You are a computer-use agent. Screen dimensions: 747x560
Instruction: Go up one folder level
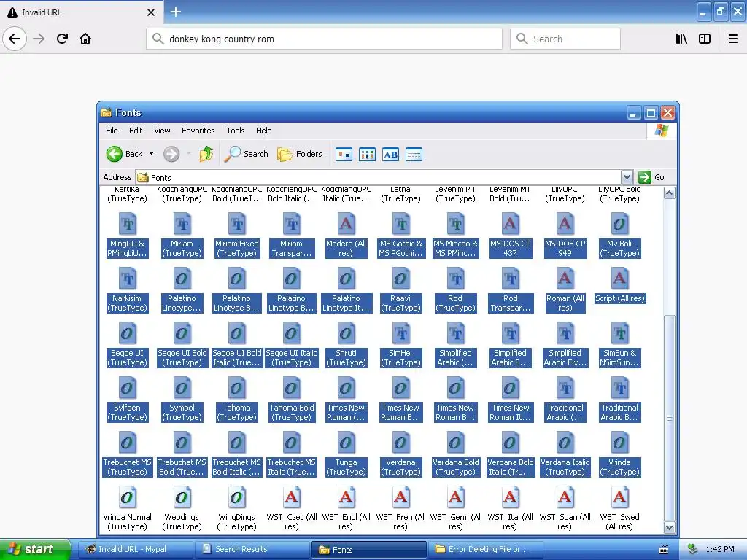coord(206,154)
